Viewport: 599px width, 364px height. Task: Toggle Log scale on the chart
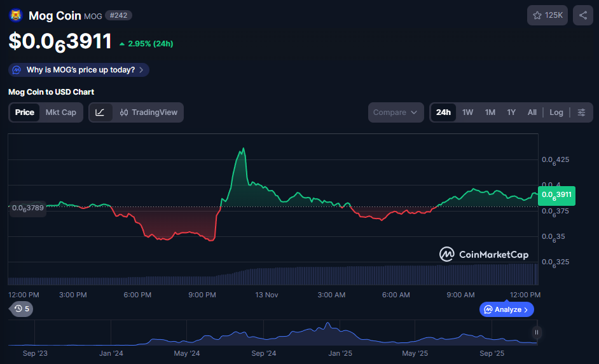tap(556, 112)
